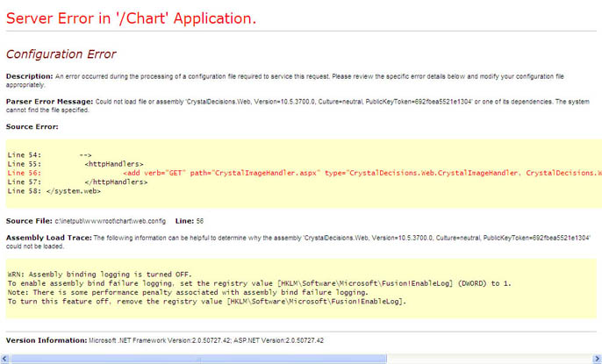Click the 'Line 55: <httpHandlers>' row
This screenshot has height=364, width=602.
coord(75,164)
